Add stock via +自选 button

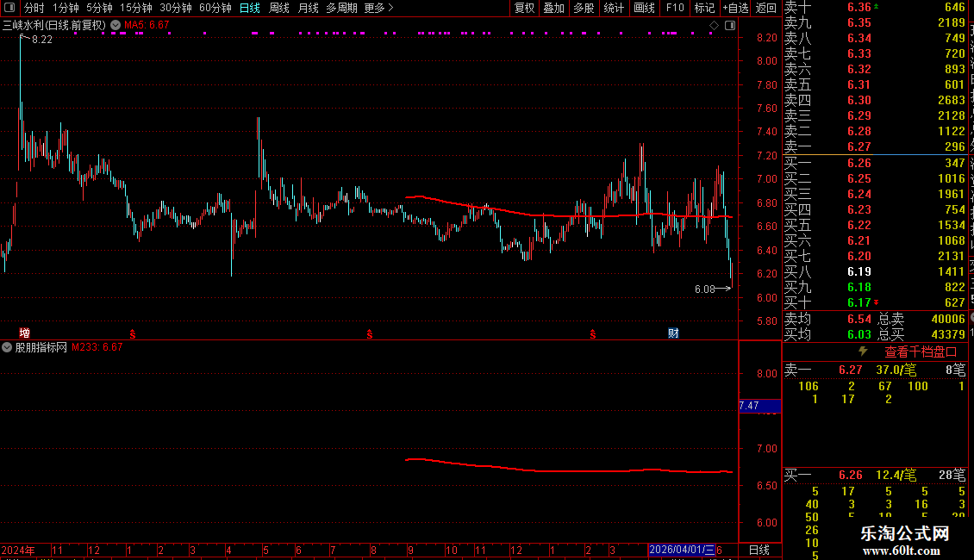[x=735, y=8]
